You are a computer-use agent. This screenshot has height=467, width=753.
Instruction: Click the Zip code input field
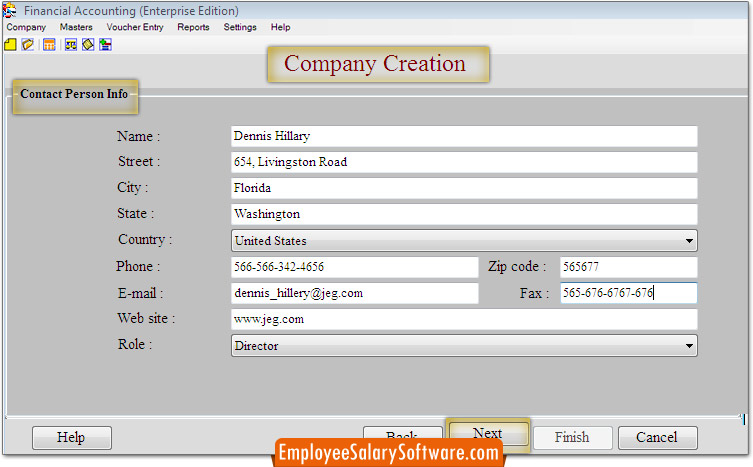(629, 267)
